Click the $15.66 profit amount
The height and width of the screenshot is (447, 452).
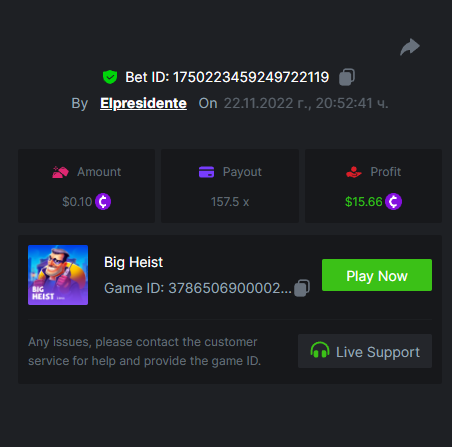[x=364, y=202]
